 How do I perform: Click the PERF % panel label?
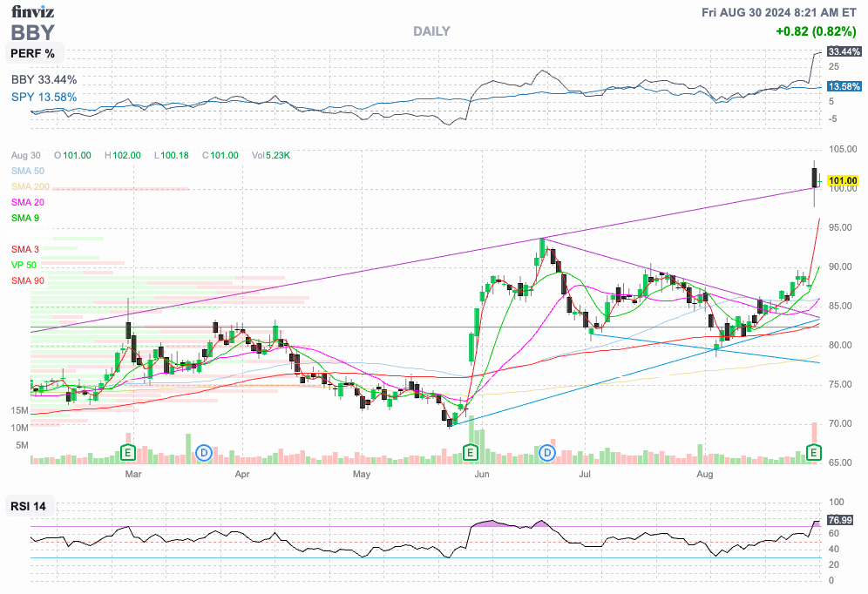tap(32, 54)
